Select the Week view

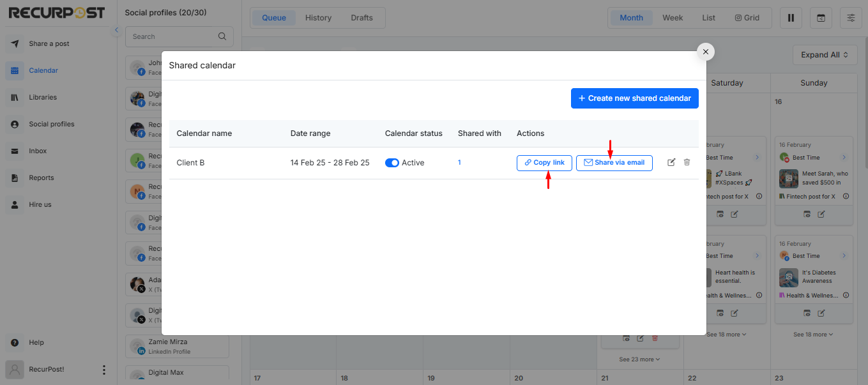point(673,18)
